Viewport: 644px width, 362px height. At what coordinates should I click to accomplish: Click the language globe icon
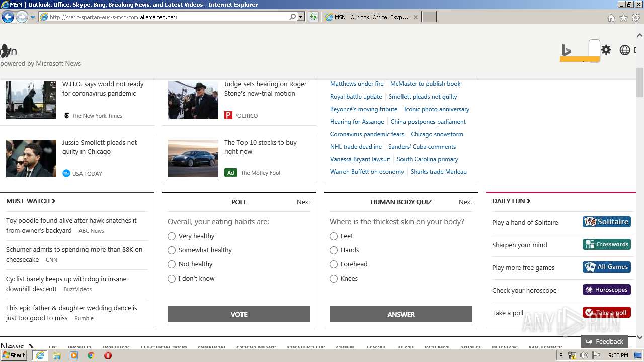[x=625, y=50]
